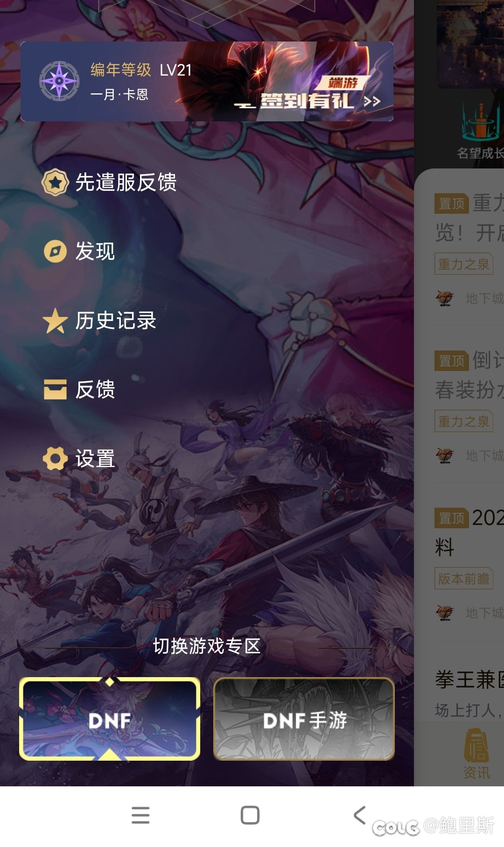The image size is (504, 847).
Task: Open the 先遣服反馈 medal icon
Action: pyautogui.click(x=55, y=182)
